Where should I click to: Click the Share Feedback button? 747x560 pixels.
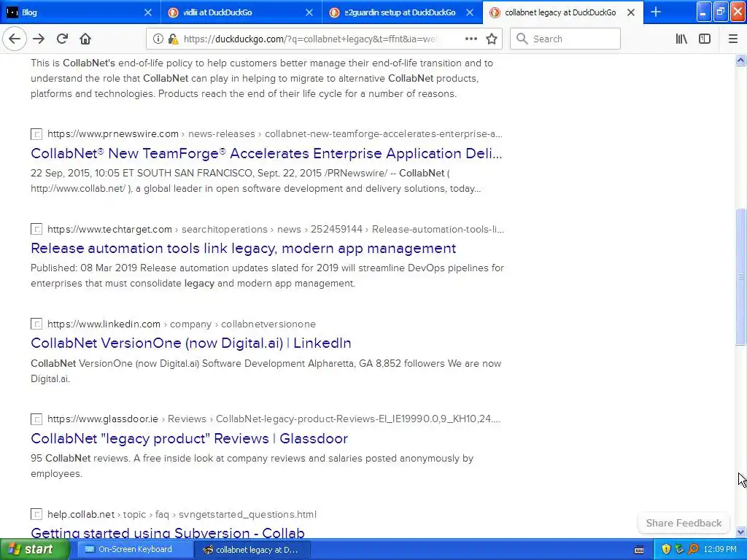click(684, 523)
